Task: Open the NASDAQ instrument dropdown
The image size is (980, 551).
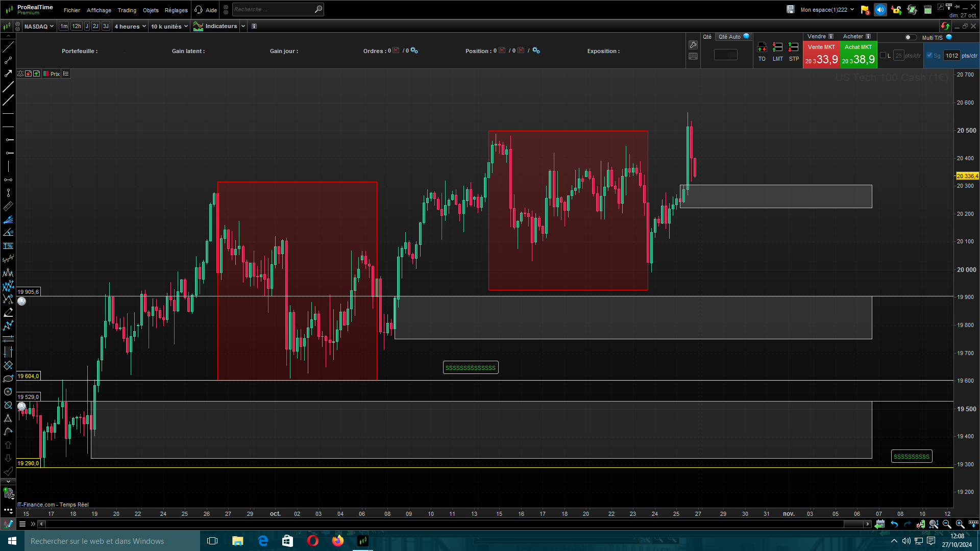Action: (38, 27)
